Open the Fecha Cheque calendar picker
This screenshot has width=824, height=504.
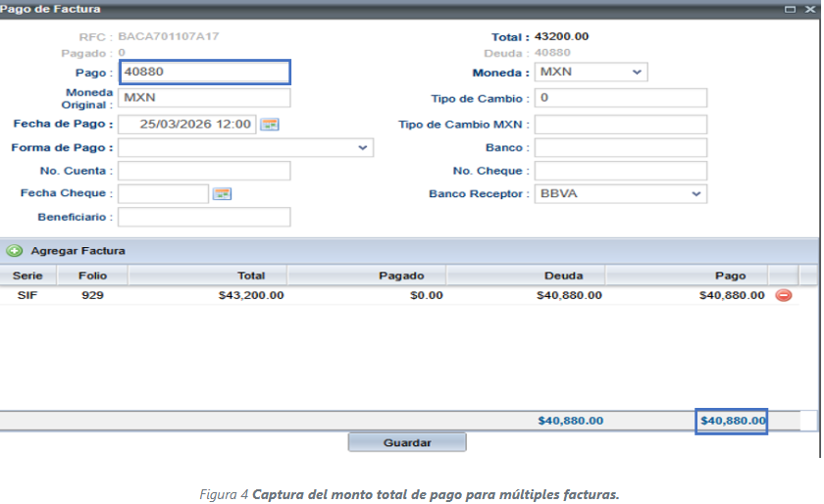click(x=222, y=194)
